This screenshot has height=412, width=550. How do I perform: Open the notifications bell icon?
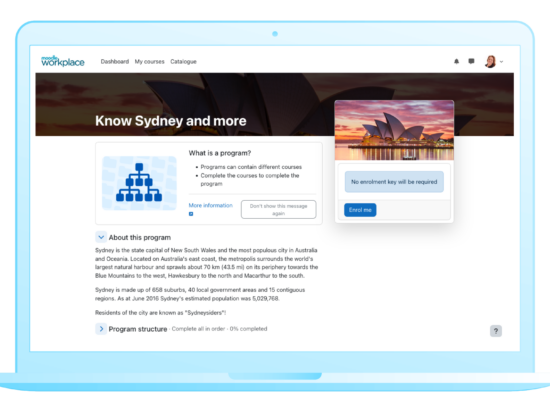coord(456,61)
